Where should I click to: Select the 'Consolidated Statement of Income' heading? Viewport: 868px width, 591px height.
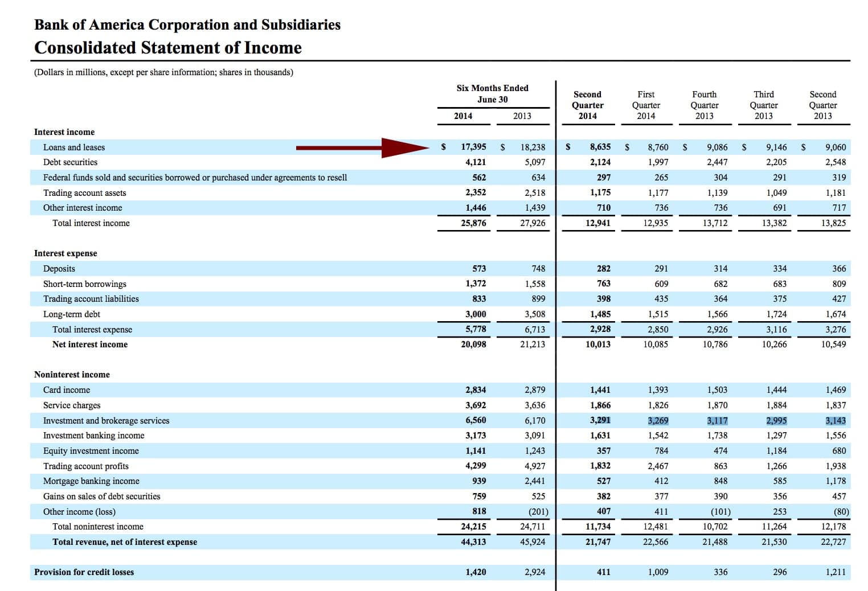(x=168, y=48)
